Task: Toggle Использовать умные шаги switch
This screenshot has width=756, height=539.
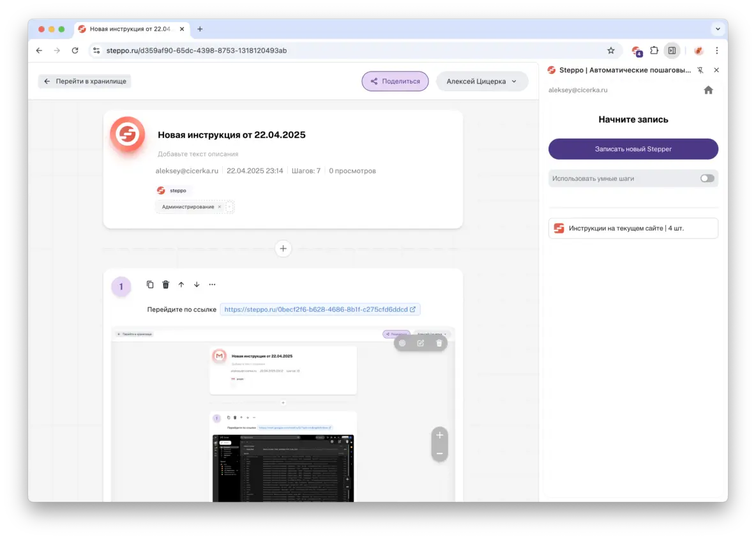Action: coord(707,178)
